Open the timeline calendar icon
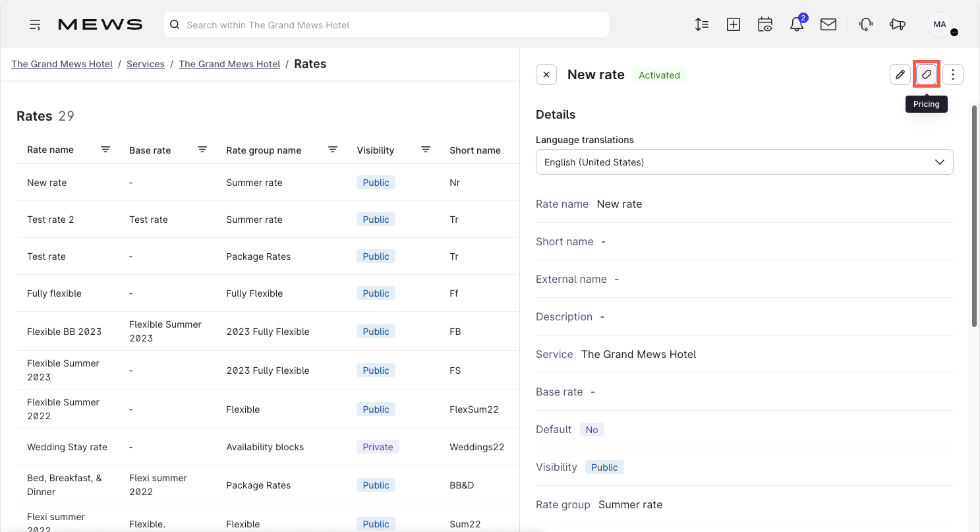The height and width of the screenshot is (532, 980). tap(765, 24)
